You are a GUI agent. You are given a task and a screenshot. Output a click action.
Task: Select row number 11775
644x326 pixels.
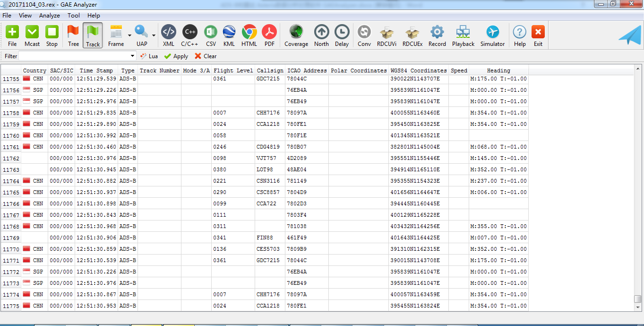click(11, 306)
